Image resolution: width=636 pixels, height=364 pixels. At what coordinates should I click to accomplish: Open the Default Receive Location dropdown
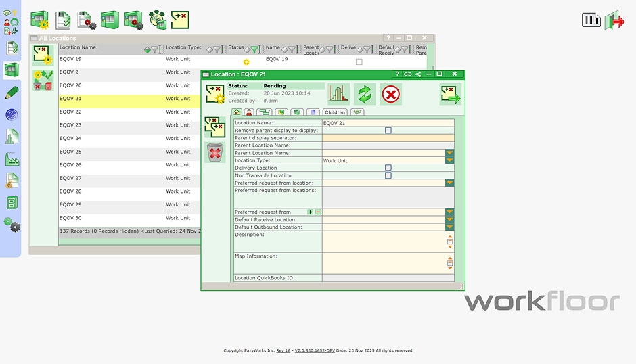pyautogui.click(x=449, y=219)
